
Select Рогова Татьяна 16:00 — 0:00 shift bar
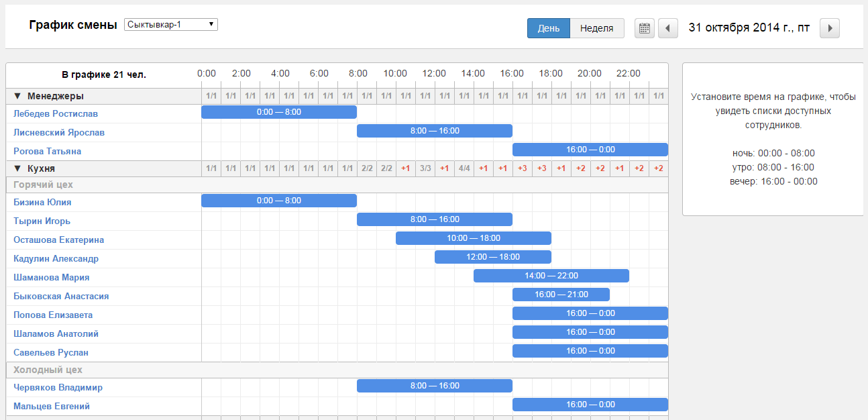click(x=590, y=150)
